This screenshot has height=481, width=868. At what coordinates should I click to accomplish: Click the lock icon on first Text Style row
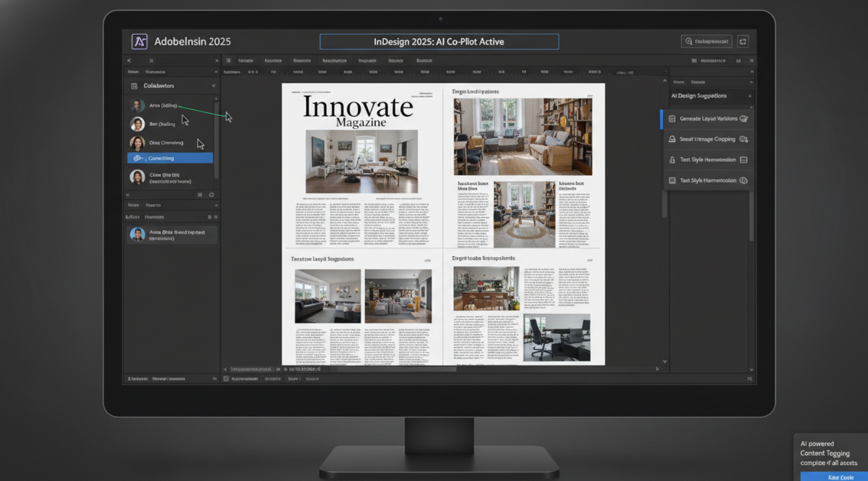pos(672,160)
